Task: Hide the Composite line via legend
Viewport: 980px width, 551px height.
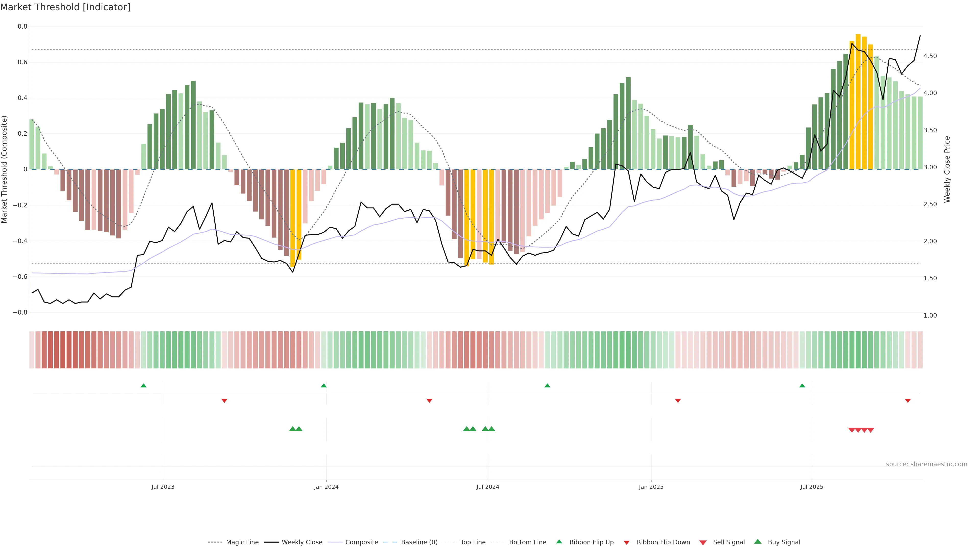Action: click(x=361, y=542)
